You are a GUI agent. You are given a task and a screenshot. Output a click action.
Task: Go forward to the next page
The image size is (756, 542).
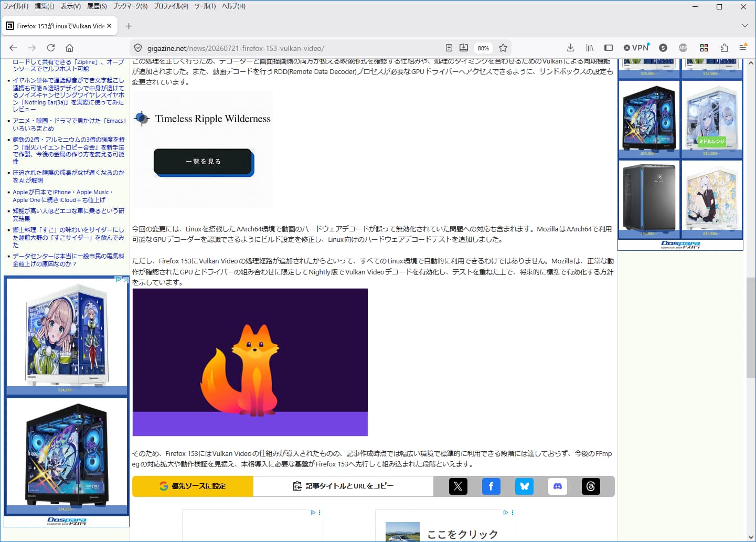(32, 48)
